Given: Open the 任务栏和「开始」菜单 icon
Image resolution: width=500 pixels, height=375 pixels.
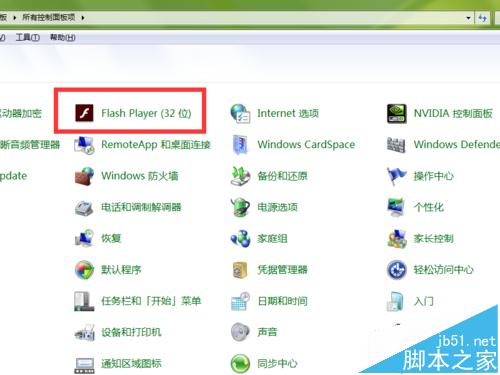Looking at the screenshot, I should 84,301.
